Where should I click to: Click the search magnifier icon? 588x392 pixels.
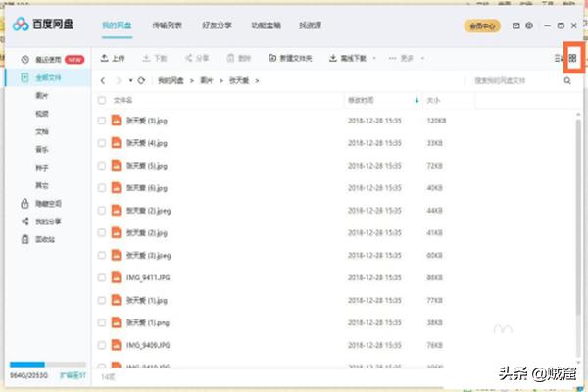click(567, 80)
